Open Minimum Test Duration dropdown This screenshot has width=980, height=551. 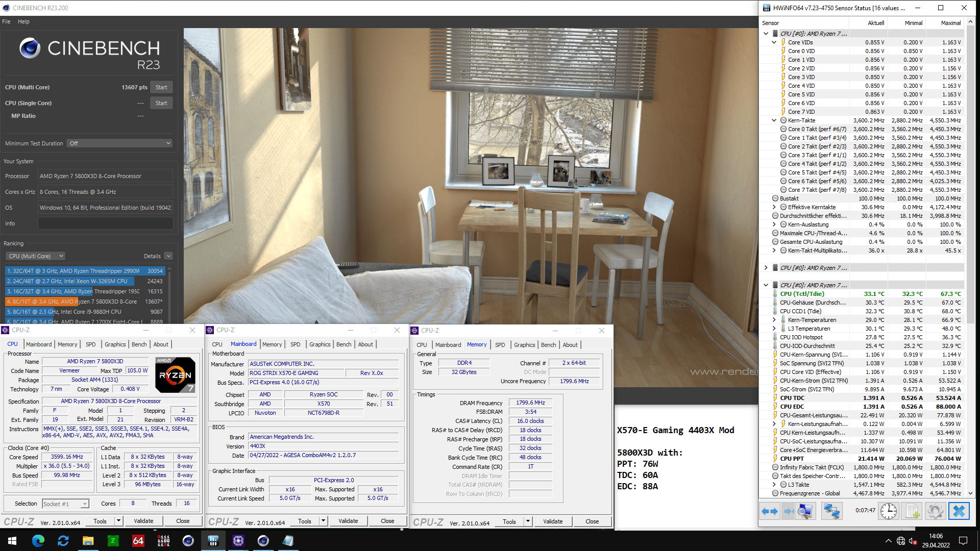(120, 143)
